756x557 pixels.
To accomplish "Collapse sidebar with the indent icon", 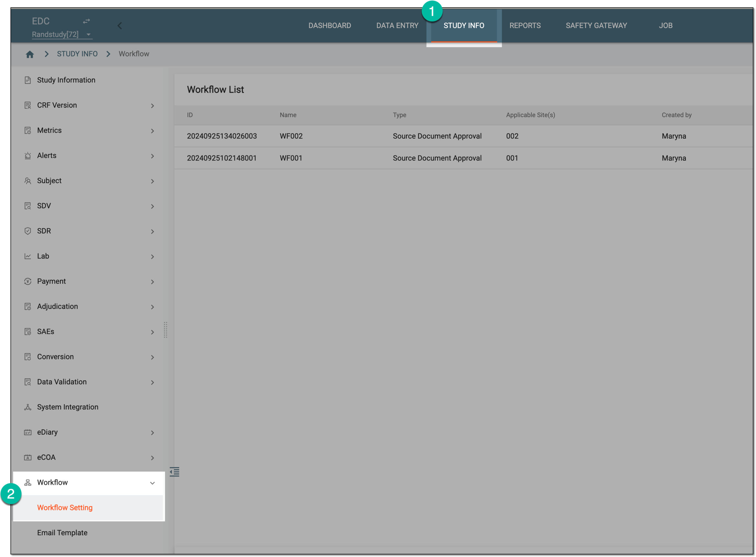I will (174, 472).
